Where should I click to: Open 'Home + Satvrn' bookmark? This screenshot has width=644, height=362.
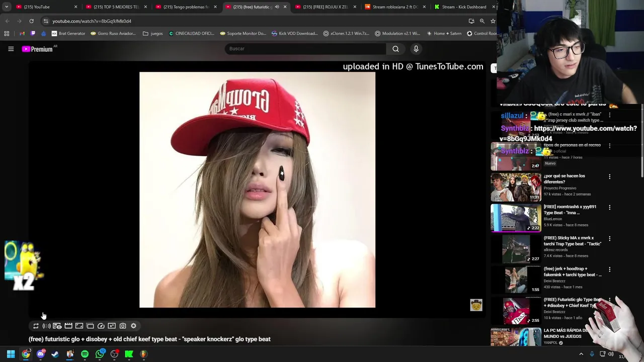point(444,34)
